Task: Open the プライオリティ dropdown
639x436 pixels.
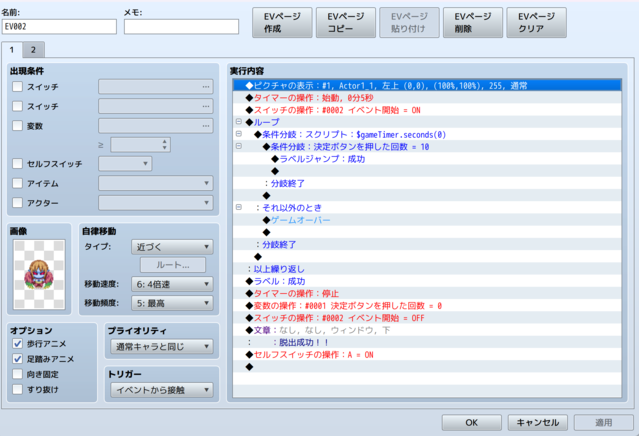Action: [162, 347]
